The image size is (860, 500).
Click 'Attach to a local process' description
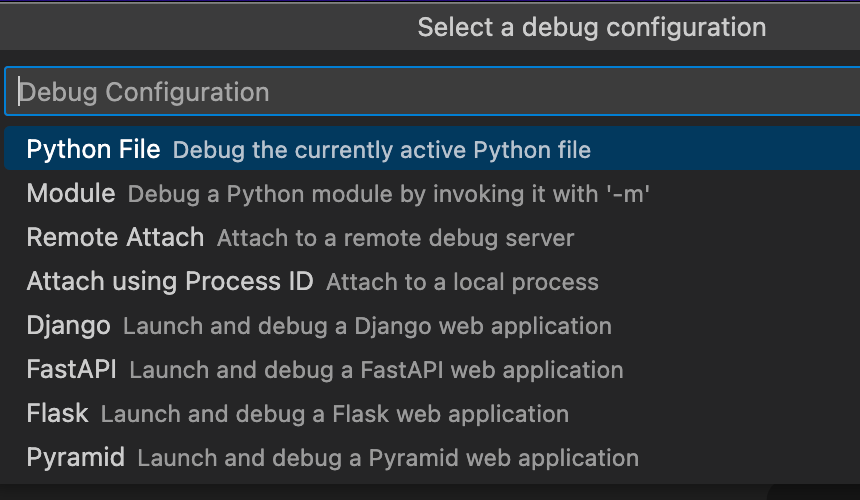[x=462, y=281]
